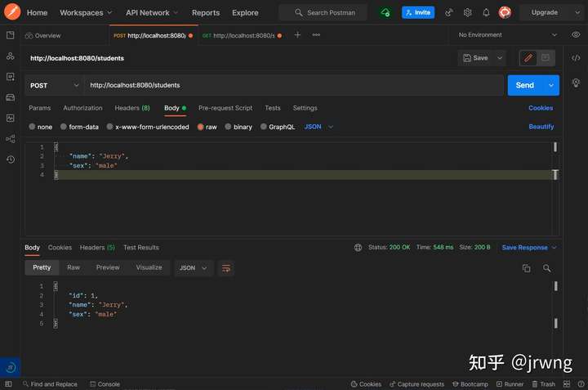Open Mock Servers icon in the sidebar

pyautogui.click(x=11, y=97)
